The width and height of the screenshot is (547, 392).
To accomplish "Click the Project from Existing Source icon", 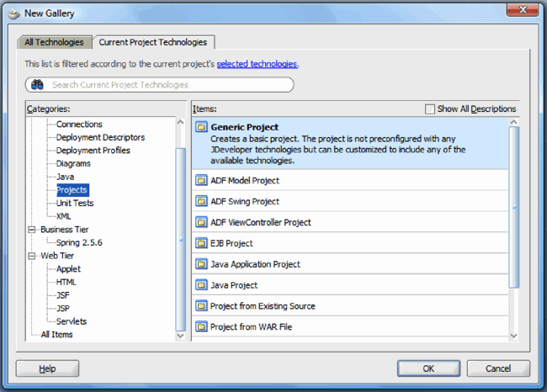I will (201, 306).
